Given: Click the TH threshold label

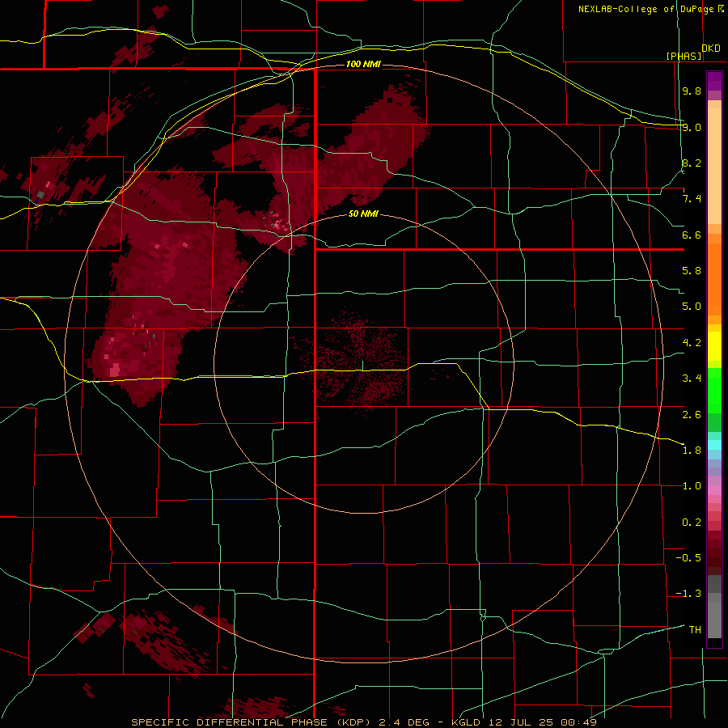Looking at the screenshot, I should (695, 630).
